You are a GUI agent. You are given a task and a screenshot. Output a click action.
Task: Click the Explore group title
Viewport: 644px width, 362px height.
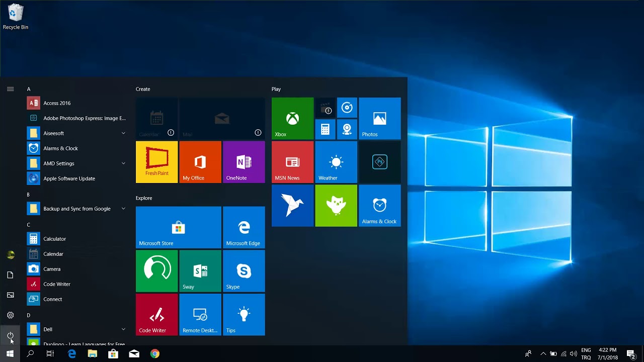tap(144, 198)
